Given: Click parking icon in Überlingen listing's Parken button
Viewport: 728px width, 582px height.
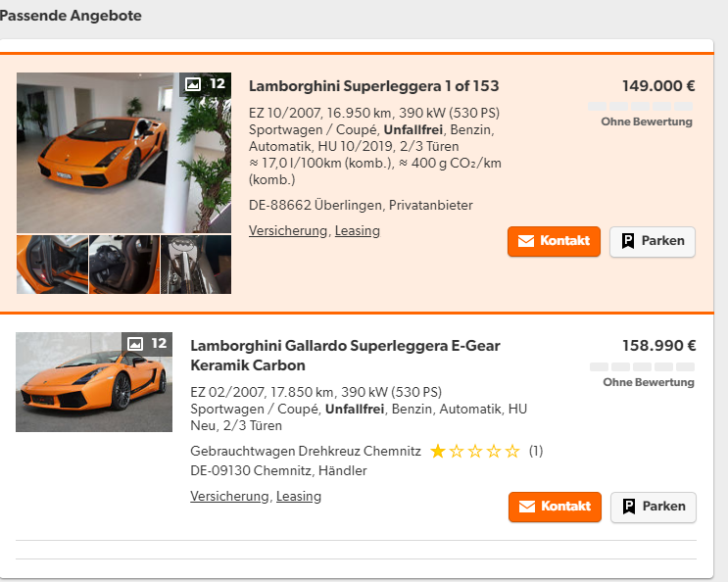Looking at the screenshot, I should coord(628,241).
